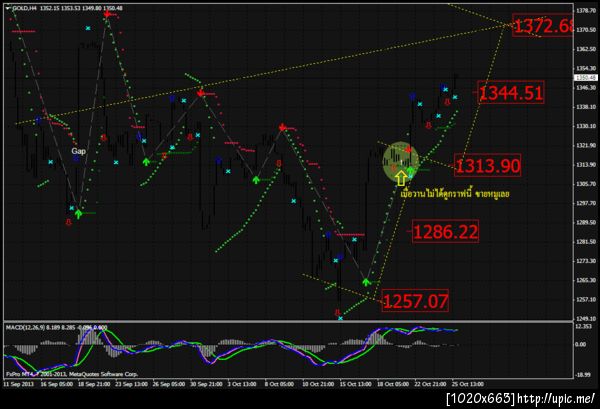This screenshot has height=409, width=600.
Task: Click the 10 Oct 21:00 time label
Action: click(x=318, y=384)
